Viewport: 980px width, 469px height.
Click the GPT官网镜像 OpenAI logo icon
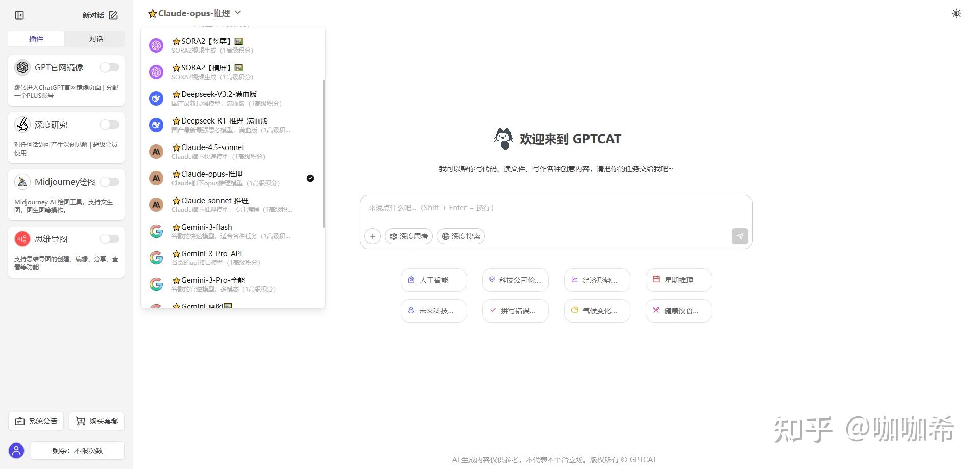(22, 67)
